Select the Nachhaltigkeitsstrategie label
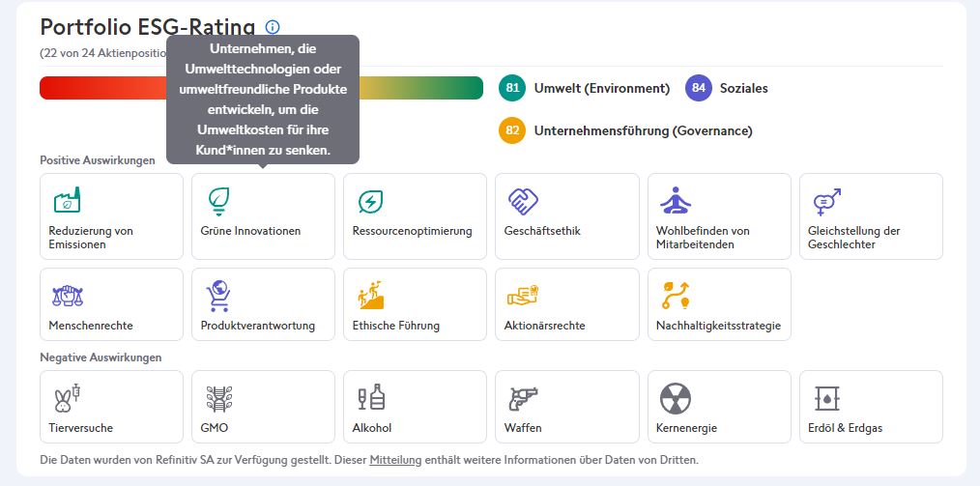This screenshot has width=980, height=486. click(x=718, y=326)
